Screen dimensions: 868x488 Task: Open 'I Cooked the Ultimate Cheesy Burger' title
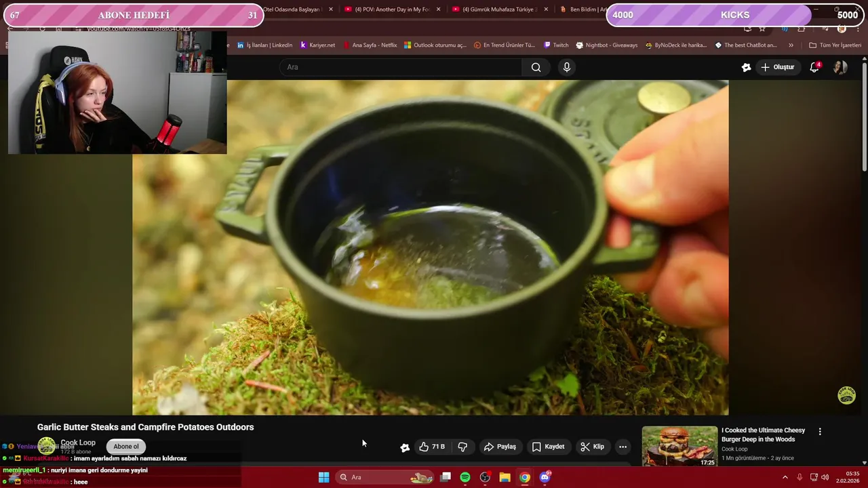[764, 434]
